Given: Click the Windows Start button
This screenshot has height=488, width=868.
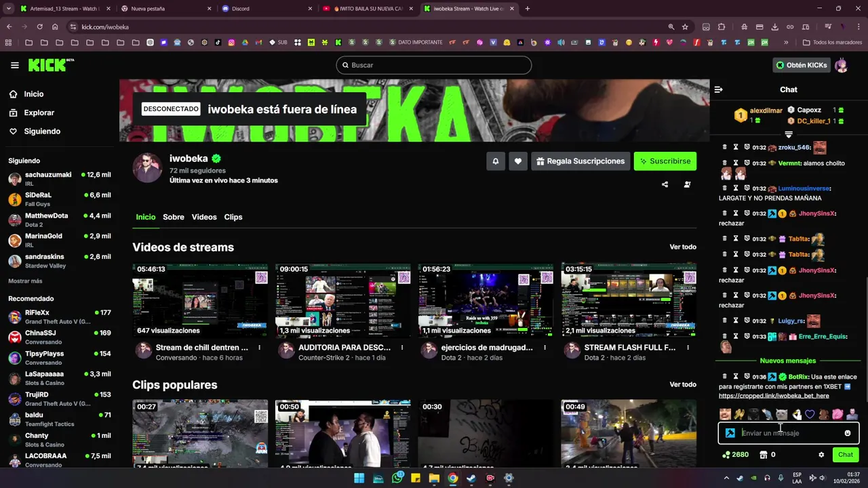Looking at the screenshot, I should coord(359,478).
